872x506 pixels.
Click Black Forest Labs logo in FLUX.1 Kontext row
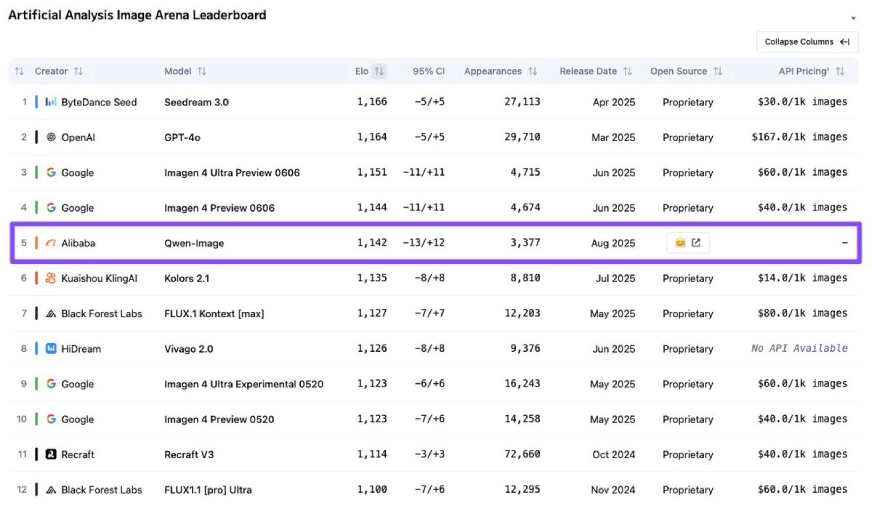(51, 314)
